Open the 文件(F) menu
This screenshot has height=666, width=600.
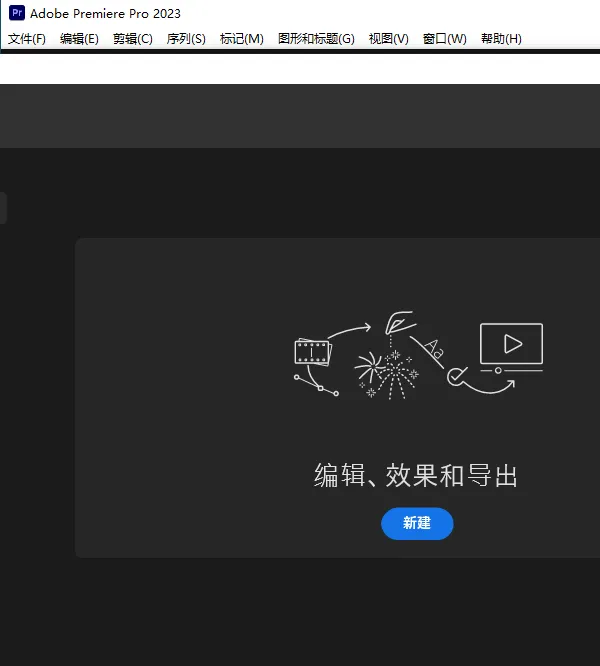click(x=27, y=39)
